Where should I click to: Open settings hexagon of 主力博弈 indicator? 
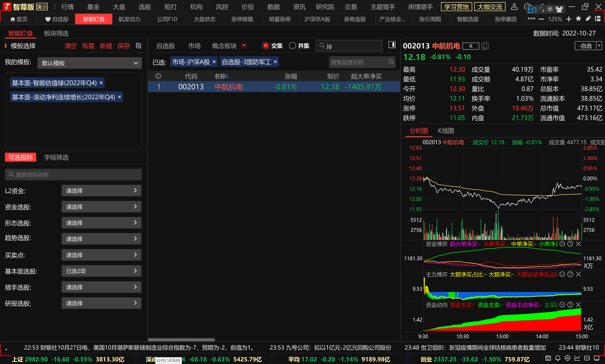point(562,274)
